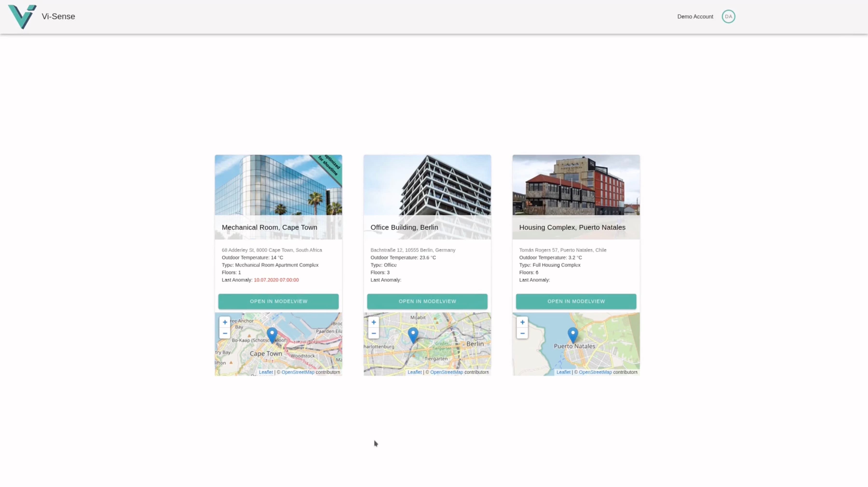Open Mechanical Room Cape Town in Modelview

278,301
